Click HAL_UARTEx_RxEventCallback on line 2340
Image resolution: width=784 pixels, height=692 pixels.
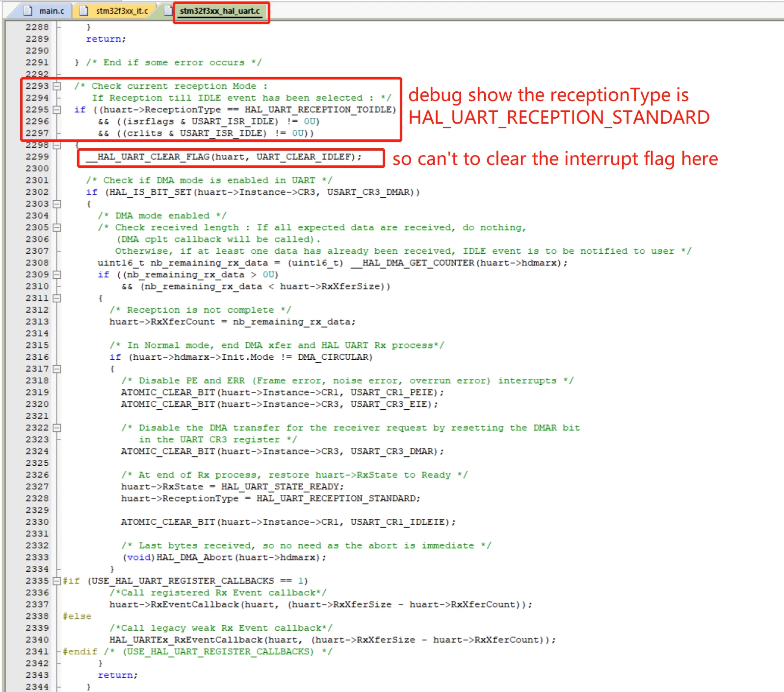tap(186, 640)
